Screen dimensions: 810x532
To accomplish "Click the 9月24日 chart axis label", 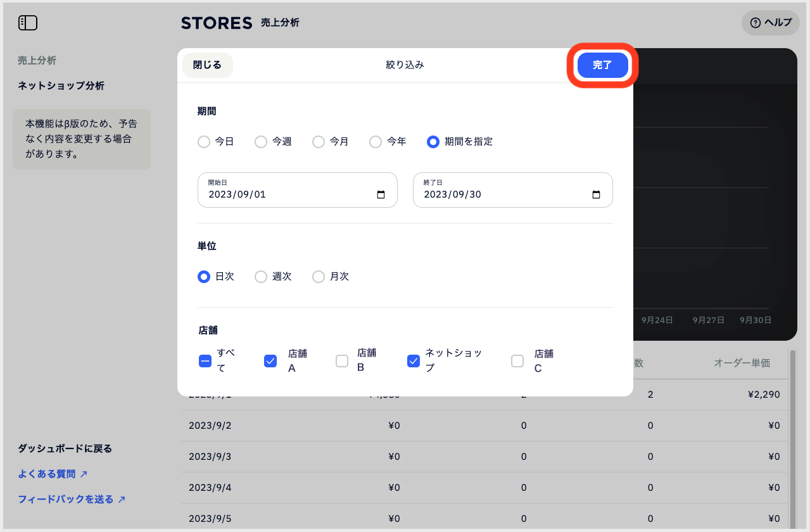I will [657, 320].
